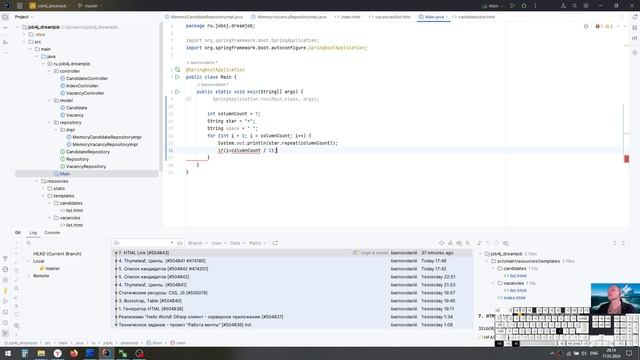Open MemoryVacancyRepositoryImpl in project tree

coord(102,144)
